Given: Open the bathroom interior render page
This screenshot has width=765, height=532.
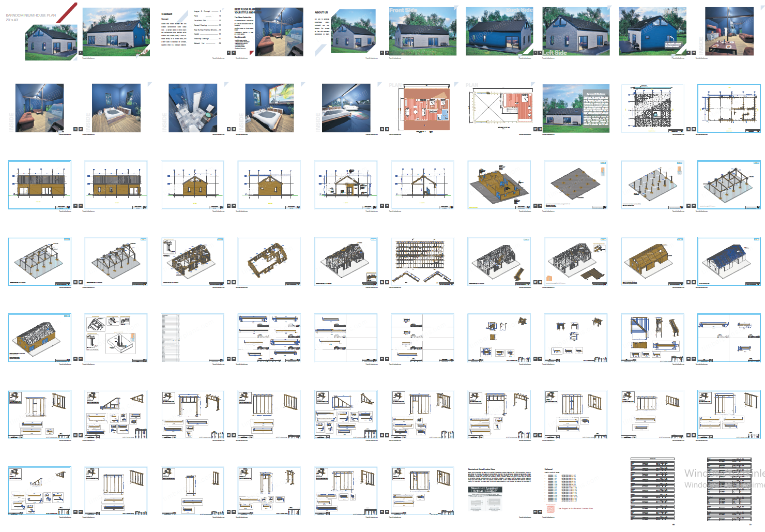Looking at the screenshot, I should [x=192, y=108].
